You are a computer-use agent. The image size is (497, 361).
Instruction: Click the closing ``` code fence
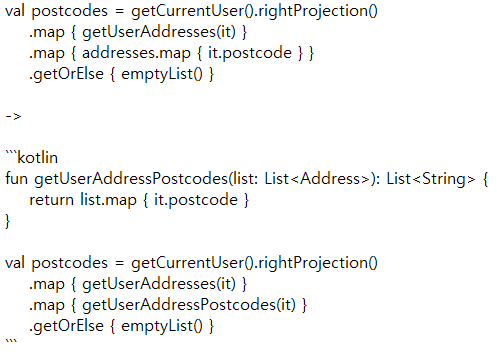click(x=11, y=341)
